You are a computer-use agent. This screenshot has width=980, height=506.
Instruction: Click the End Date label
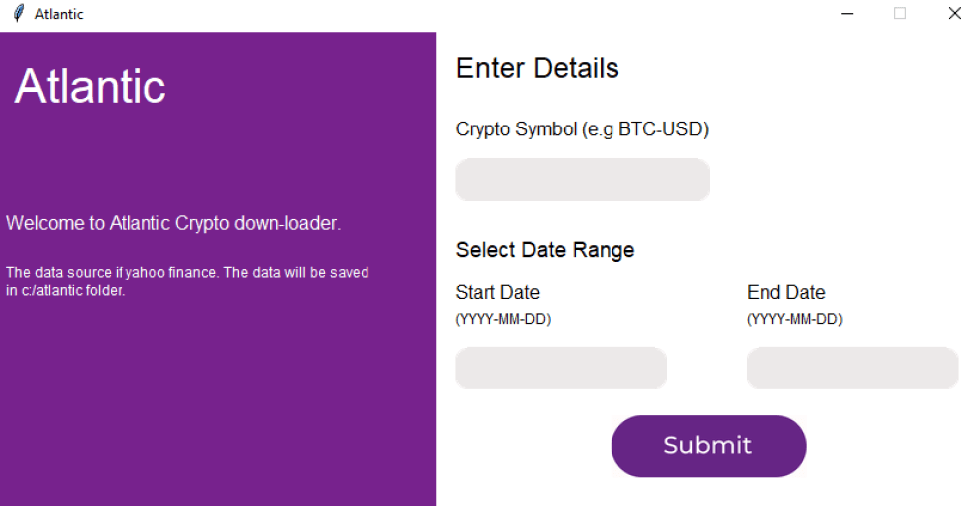point(786,292)
